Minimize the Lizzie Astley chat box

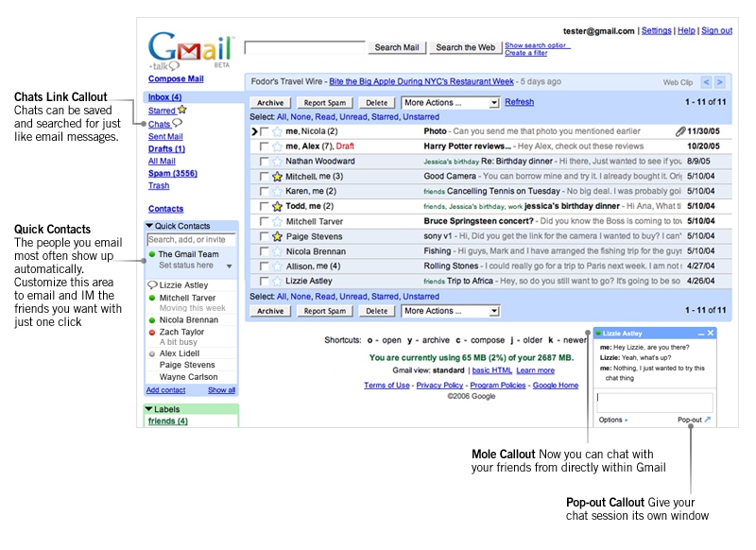click(700, 333)
